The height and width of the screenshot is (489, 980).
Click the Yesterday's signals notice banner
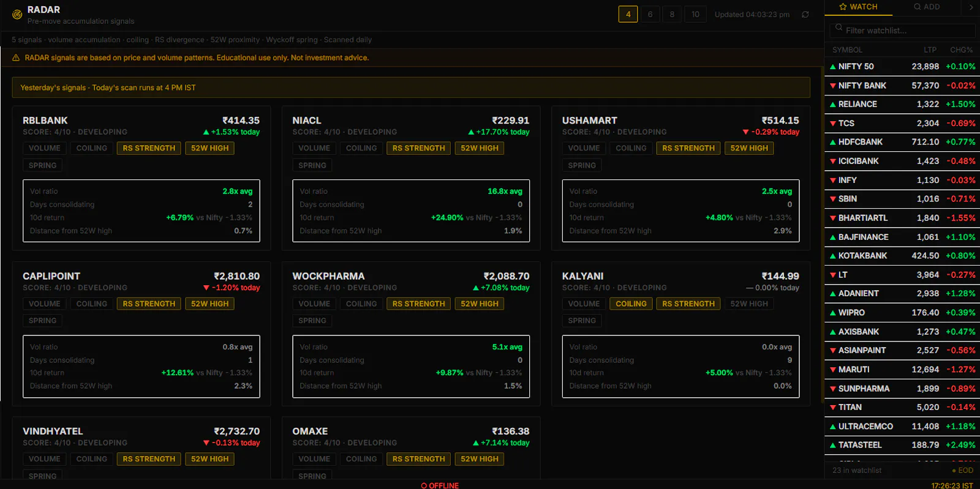pos(411,88)
